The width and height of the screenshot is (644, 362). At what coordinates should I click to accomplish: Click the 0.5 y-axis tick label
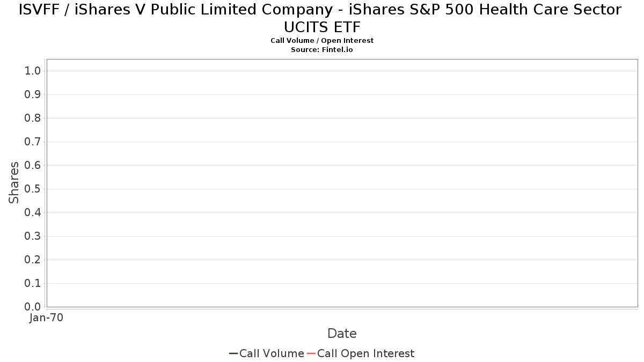click(33, 189)
